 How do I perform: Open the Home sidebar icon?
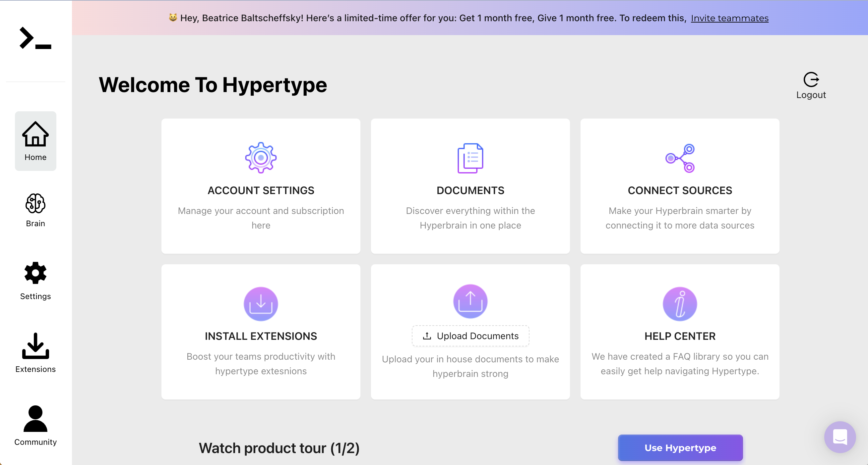pyautogui.click(x=35, y=134)
